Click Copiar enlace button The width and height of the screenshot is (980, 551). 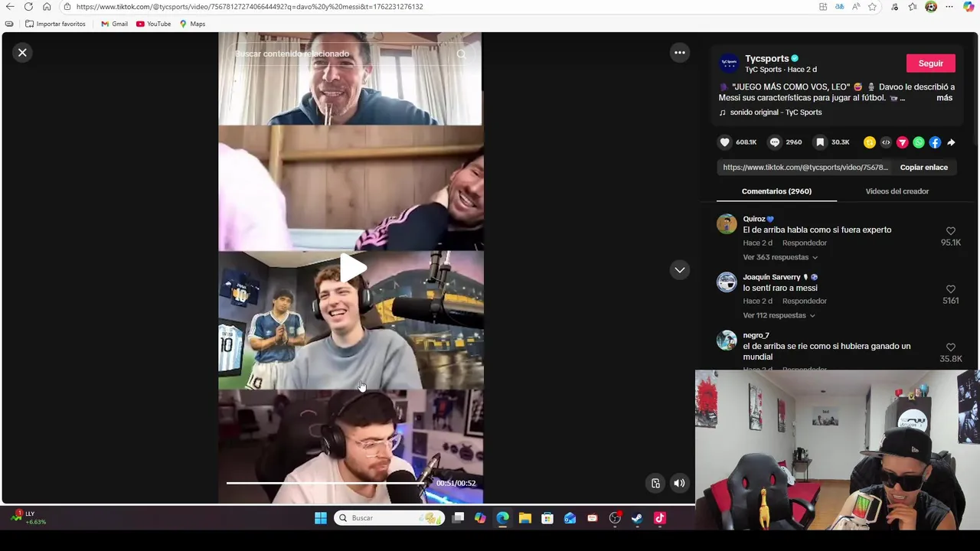coord(923,168)
